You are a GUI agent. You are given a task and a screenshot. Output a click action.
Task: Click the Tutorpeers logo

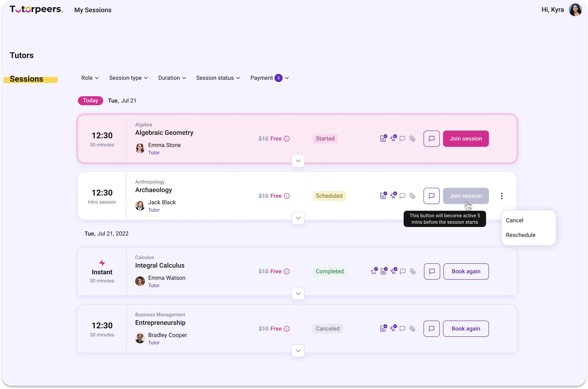pyautogui.click(x=37, y=9)
